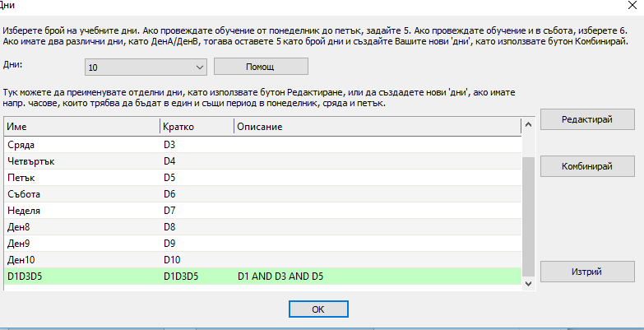The image size is (644, 330).
Task: Click the Кратко column header
Action: 196,127
